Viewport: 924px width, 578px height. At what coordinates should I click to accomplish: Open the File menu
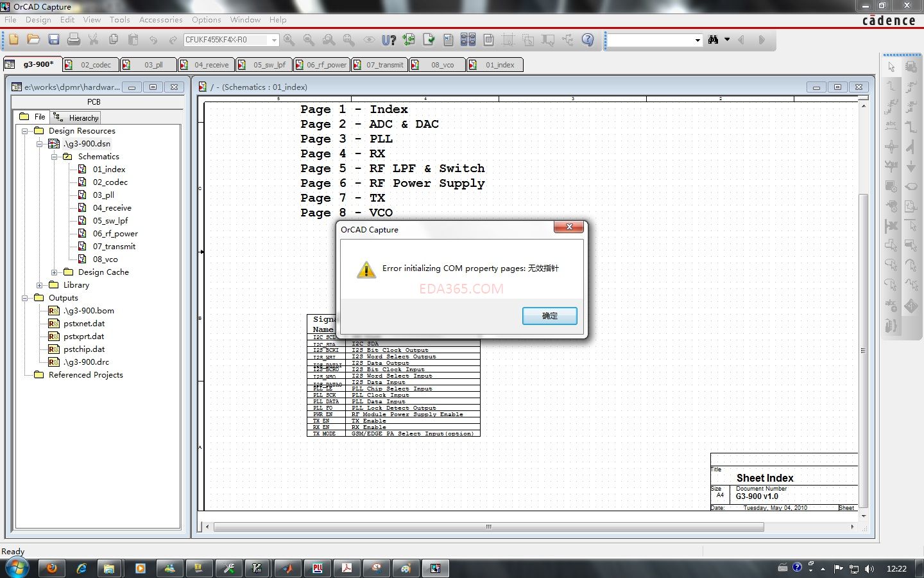tap(10, 20)
